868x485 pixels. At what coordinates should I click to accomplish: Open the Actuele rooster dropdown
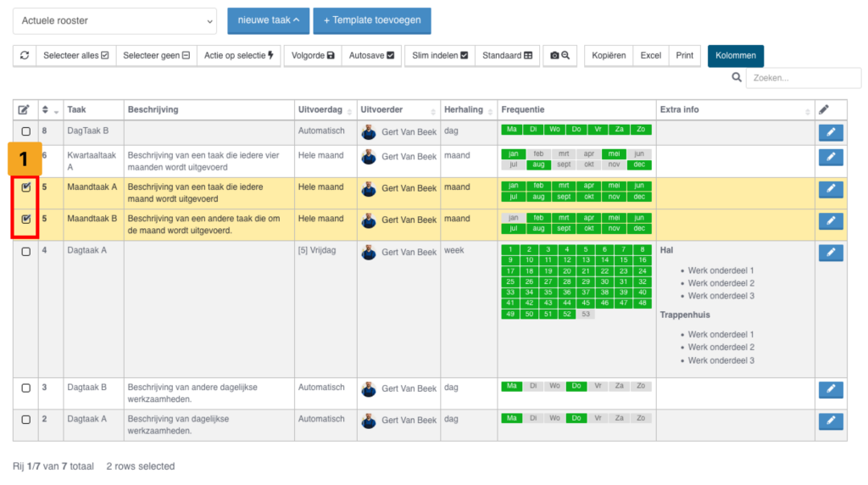click(x=114, y=20)
